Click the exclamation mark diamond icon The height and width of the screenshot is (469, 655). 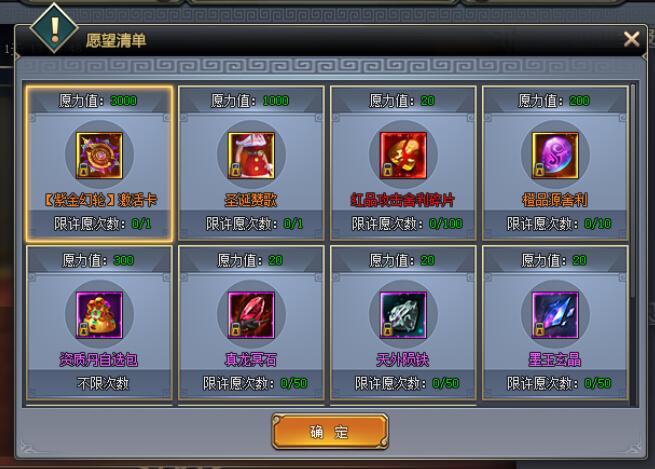click(x=54, y=28)
